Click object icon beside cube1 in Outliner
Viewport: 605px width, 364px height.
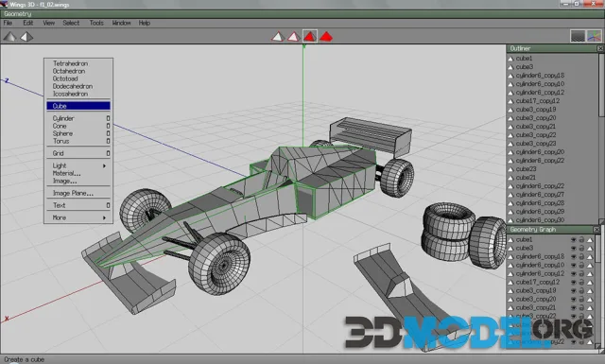coord(510,59)
